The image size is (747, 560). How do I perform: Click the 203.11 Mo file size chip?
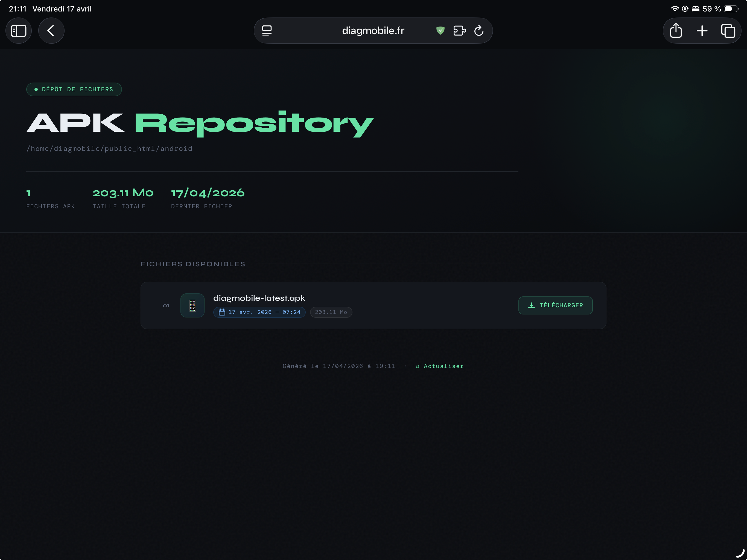(x=331, y=312)
